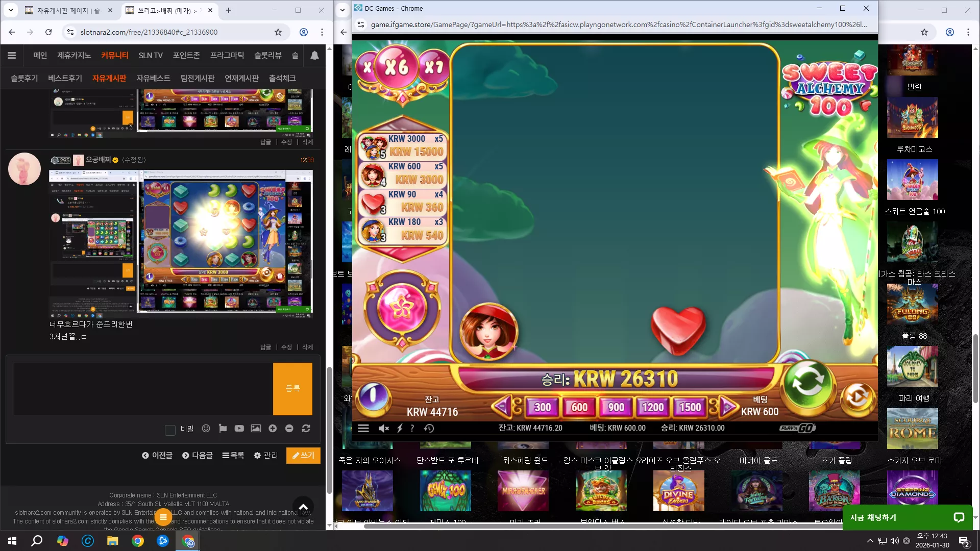Viewport: 980px width, 551px height.
Task: Open 커뮤니티 menu item
Action: (114, 56)
